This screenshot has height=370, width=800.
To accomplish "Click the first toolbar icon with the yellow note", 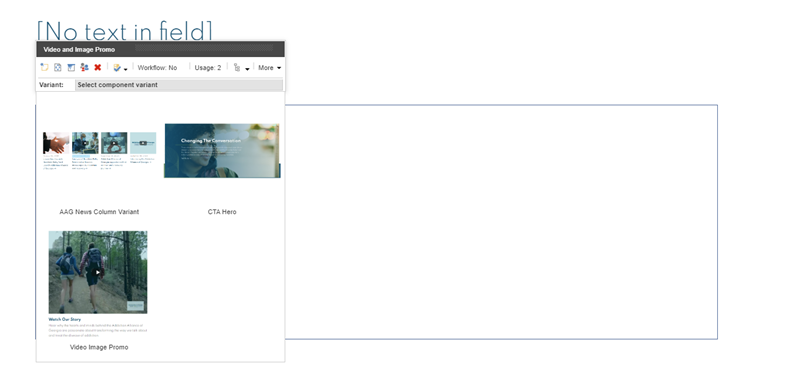I will (x=44, y=67).
